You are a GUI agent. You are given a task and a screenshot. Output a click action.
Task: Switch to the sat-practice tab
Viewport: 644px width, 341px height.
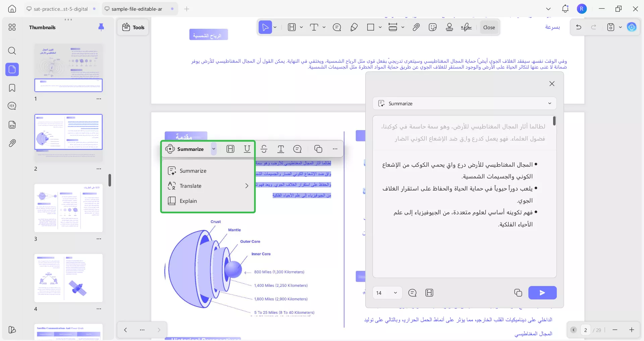[60, 9]
